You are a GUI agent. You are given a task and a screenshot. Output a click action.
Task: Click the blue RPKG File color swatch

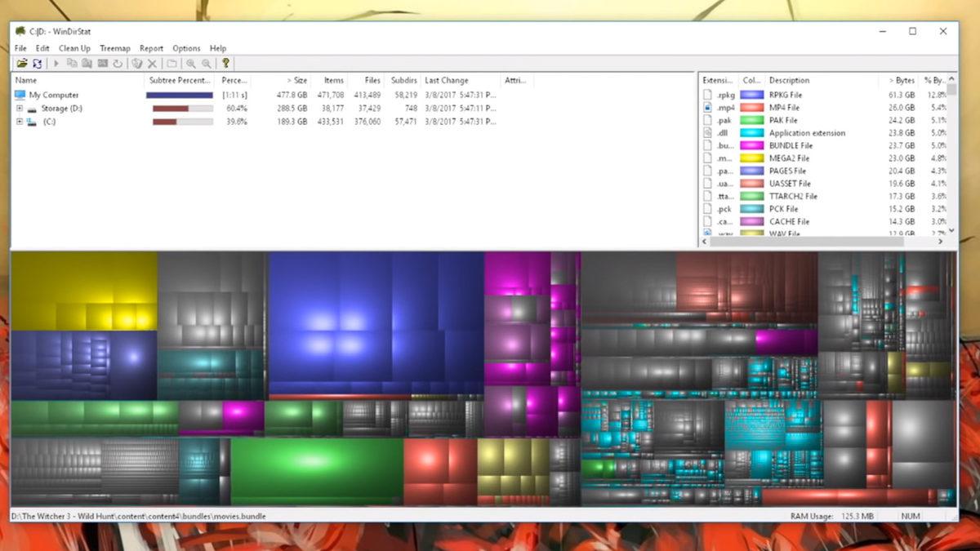pyautogui.click(x=751, y=95)
